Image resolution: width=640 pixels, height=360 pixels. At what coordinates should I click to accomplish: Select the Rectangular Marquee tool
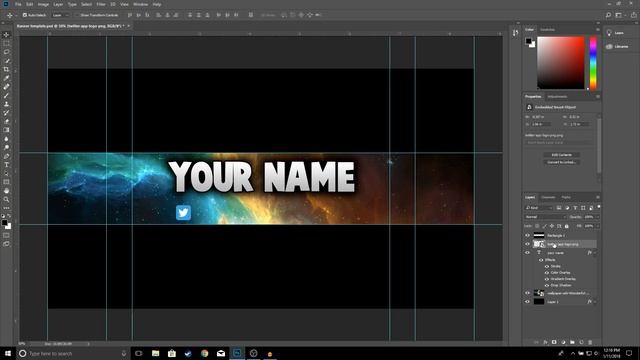[6, 43]
